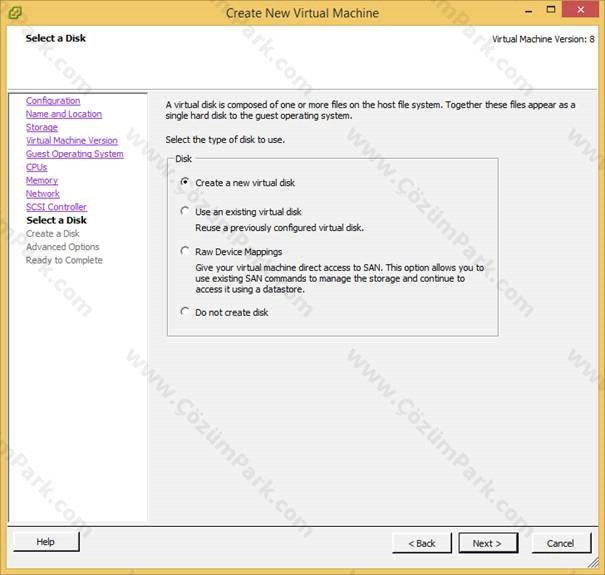Click the Reuse a previously configured virtual disk text

279,228
